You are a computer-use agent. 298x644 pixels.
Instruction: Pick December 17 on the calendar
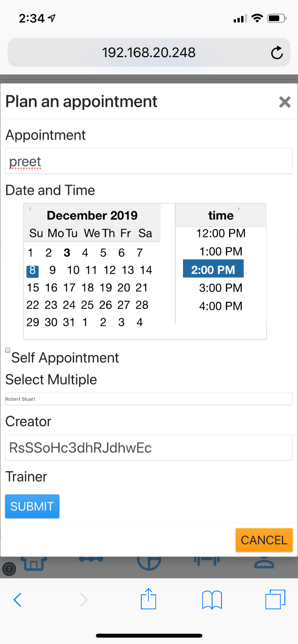point(69,288)
